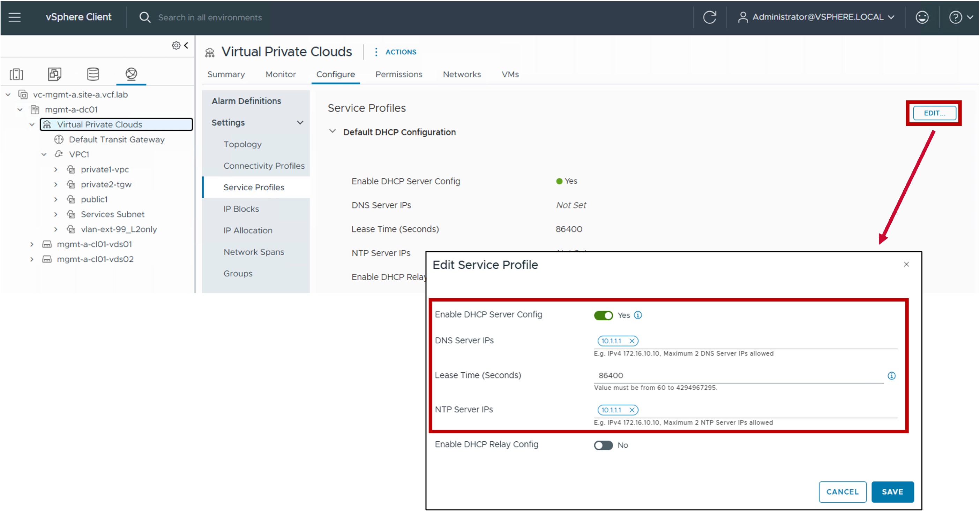Click the mgmt-a-dc01 datacenter icon

point(35,110)
